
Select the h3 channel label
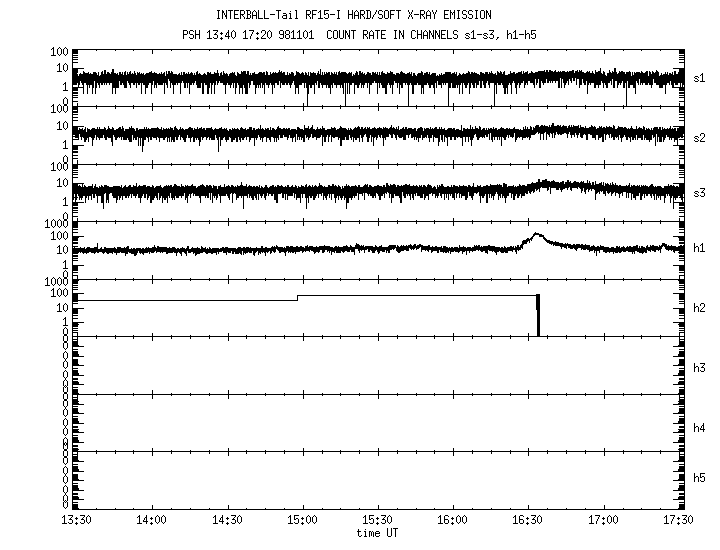700,368
